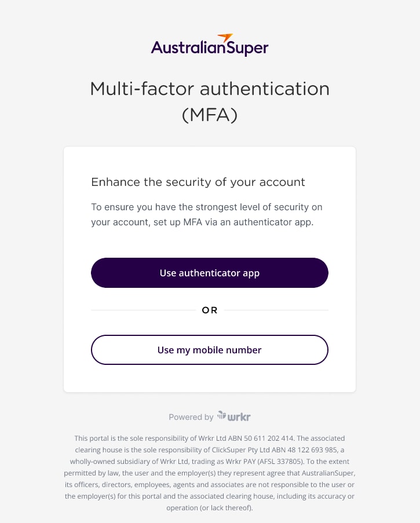Click the Multi-factor authentication heading
The image size is (420, 523).
(210, 101)
